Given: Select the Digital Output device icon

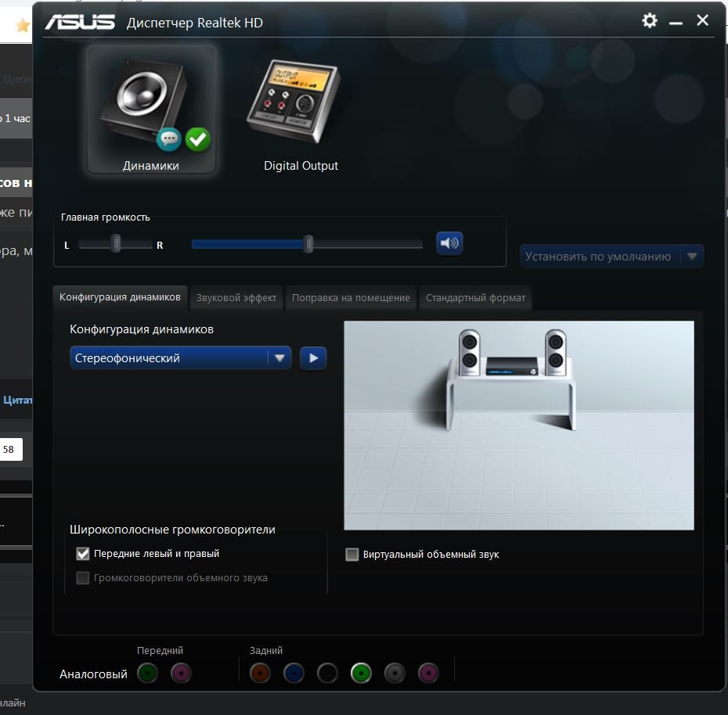Looking at the screenshot, I should point(301,109).
